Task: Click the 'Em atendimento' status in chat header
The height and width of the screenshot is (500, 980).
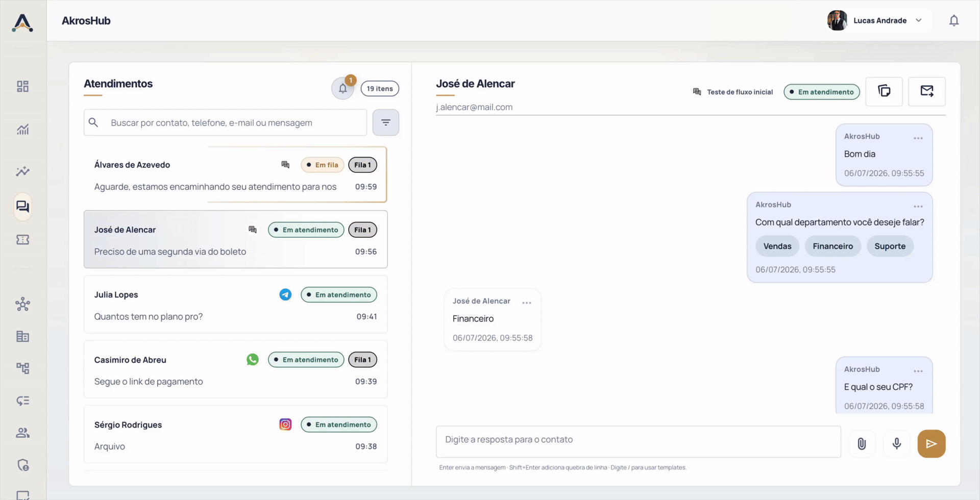Action: (822, 92)
